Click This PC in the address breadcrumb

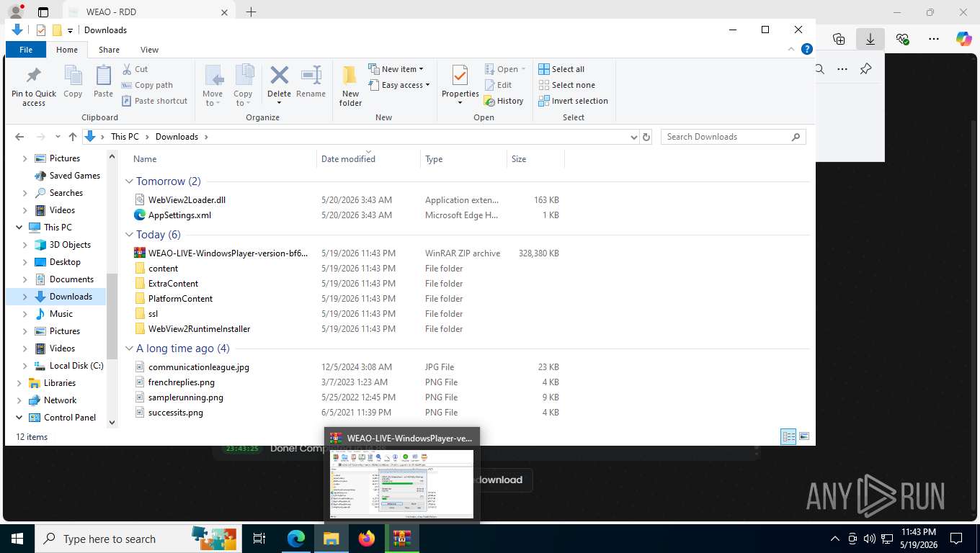(x=125, y=137)
